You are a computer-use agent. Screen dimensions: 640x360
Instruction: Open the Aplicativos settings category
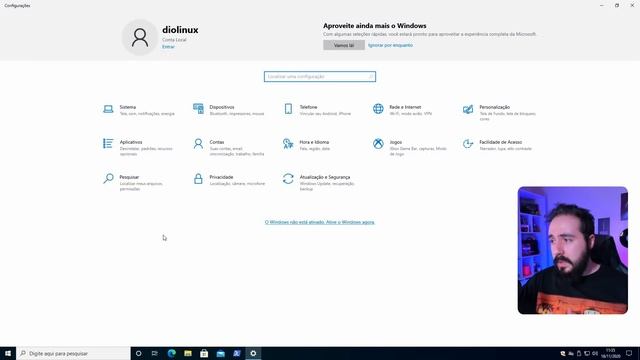click(x=139, y=147)
